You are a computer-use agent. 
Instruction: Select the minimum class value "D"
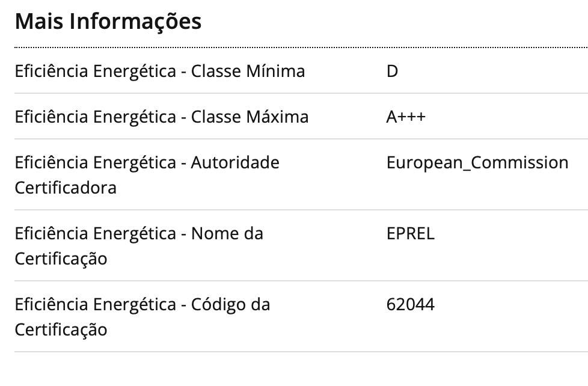[x=392, y=72]
